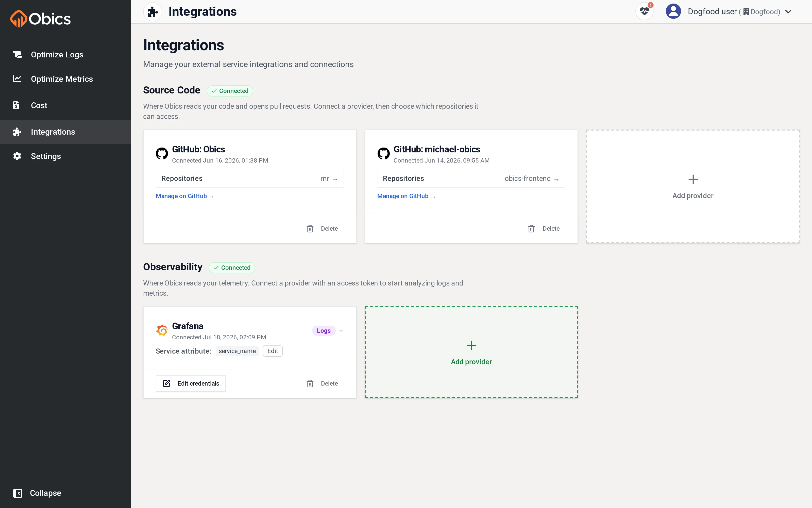This screenshot has height=508, width=812.
Task: Click the Observability Connected badge
Action: click(232, 267)
